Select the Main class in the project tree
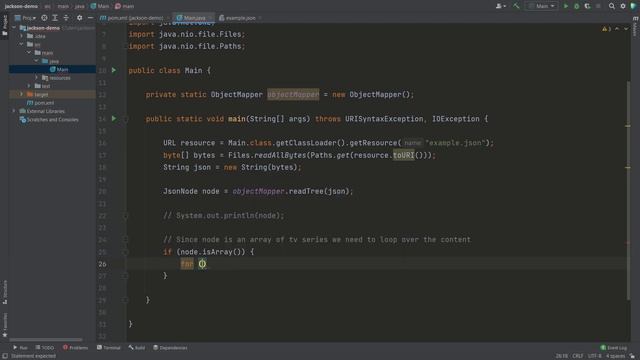This screenshot has height=360, width=640. (x=59, y=69)
